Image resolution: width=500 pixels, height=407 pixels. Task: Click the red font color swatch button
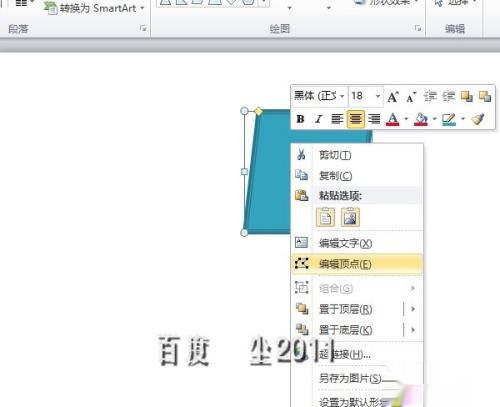pos(393,119)
